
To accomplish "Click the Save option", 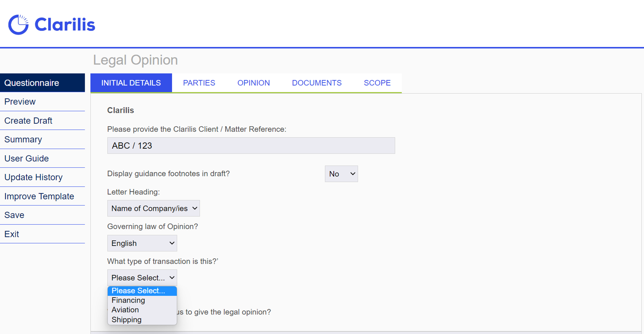I will (14, 215).
